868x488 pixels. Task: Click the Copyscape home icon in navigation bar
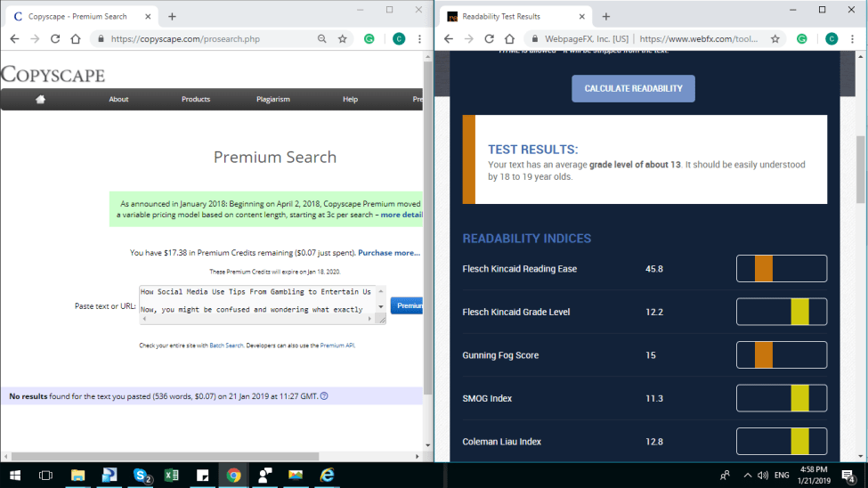click(40, 99)
